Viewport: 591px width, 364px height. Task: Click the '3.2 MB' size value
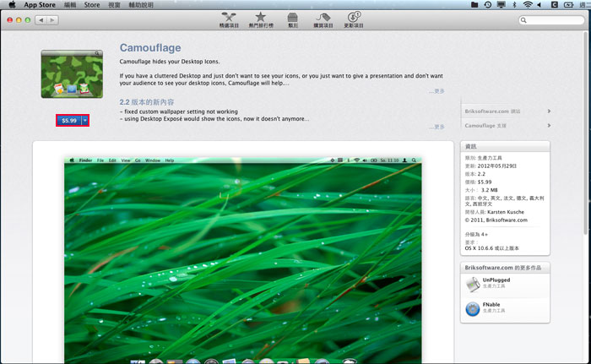click(489, 190)
